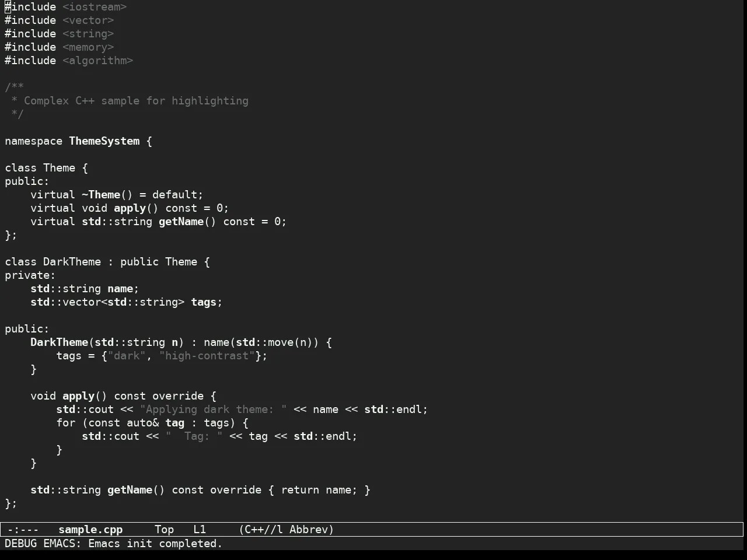Click the '<string>' include header

coord(88,34)
